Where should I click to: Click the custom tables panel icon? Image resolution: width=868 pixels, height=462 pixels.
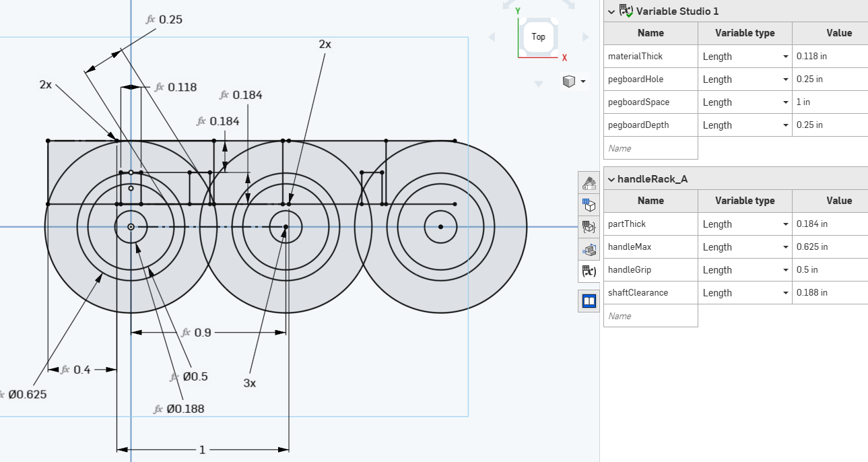click(x=589, y=227)
